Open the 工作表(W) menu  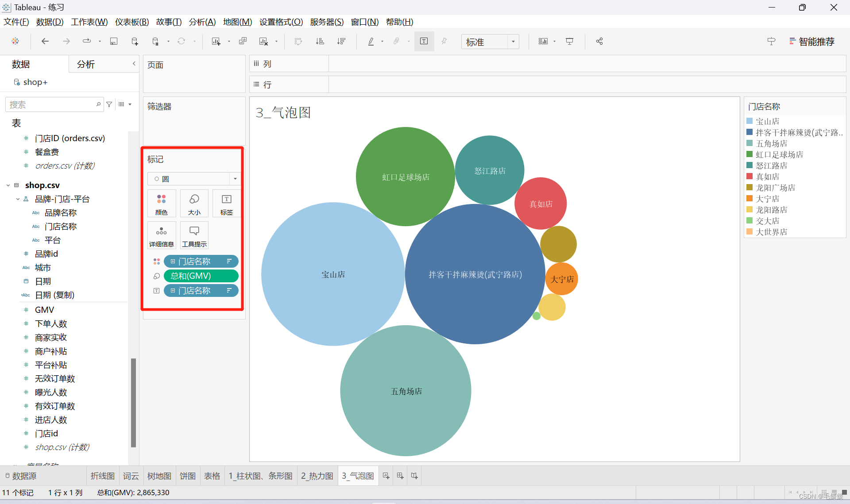point(89,22)
